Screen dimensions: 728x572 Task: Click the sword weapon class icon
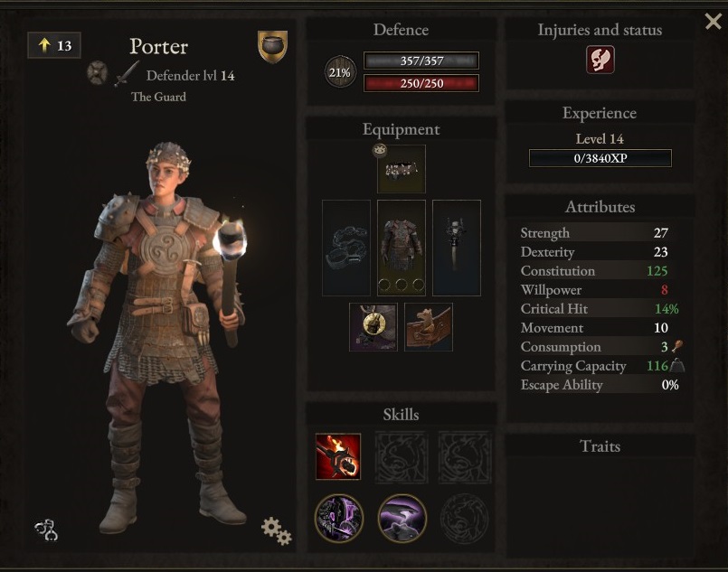pyautogui.click(x=127, y=73)
